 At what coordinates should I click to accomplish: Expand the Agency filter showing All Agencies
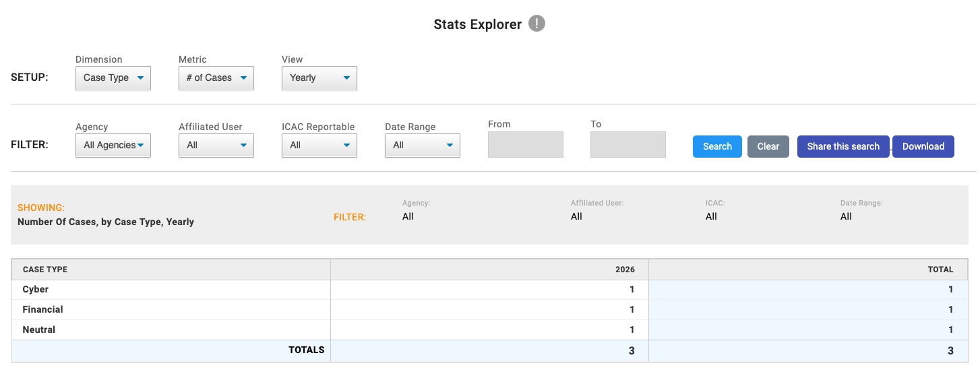click(x=113, y=146)
